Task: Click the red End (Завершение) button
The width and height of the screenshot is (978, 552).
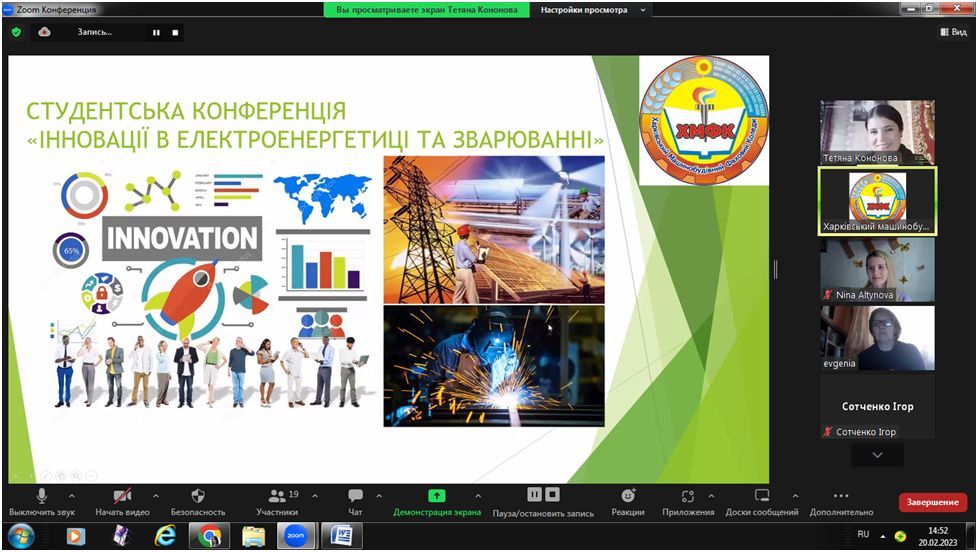Action: click(932, 502)
